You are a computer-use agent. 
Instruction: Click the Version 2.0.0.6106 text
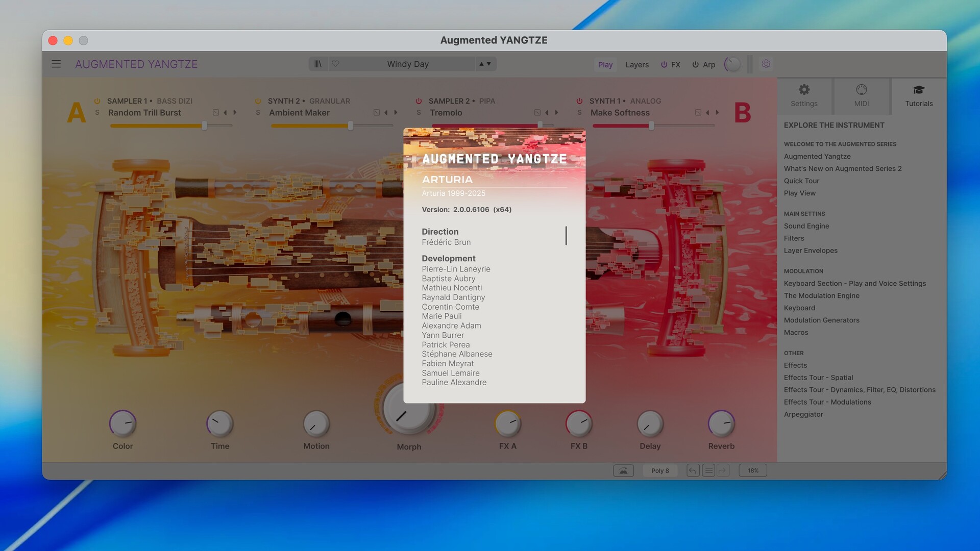467,209
